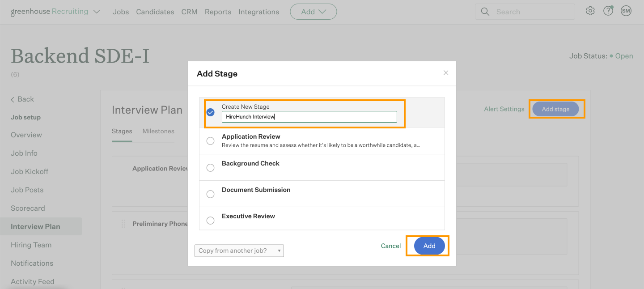Viewport: 644px width, 289px height.
Task: Open the Integrations menu
Action: click(259, 12)
